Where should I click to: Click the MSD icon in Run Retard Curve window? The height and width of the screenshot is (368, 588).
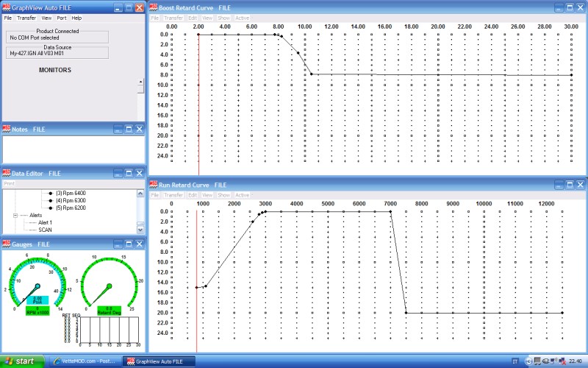point(154,184)
